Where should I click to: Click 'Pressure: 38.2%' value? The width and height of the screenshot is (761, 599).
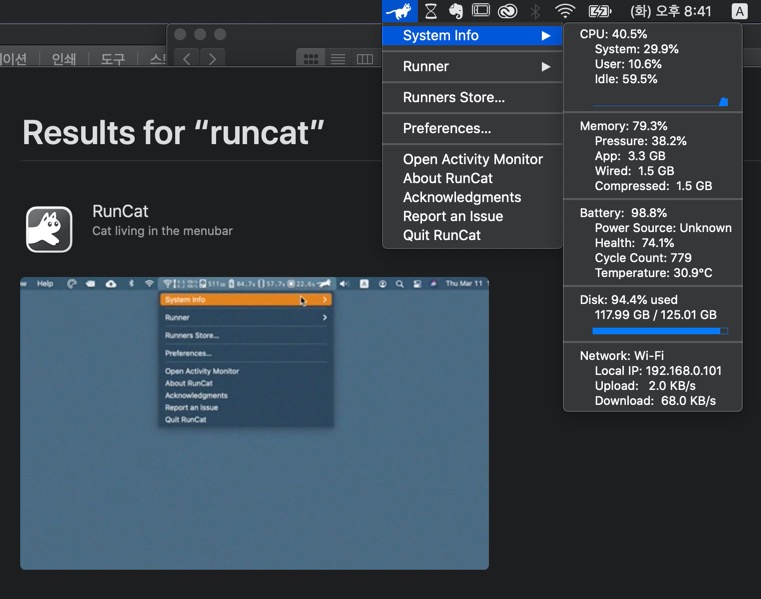pyautogui.click(x=641, y=141)
